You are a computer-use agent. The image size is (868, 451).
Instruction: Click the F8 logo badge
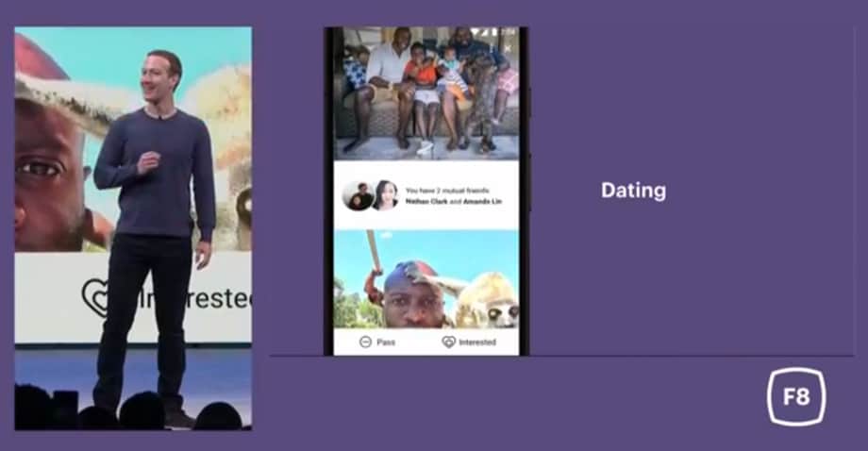795,396
